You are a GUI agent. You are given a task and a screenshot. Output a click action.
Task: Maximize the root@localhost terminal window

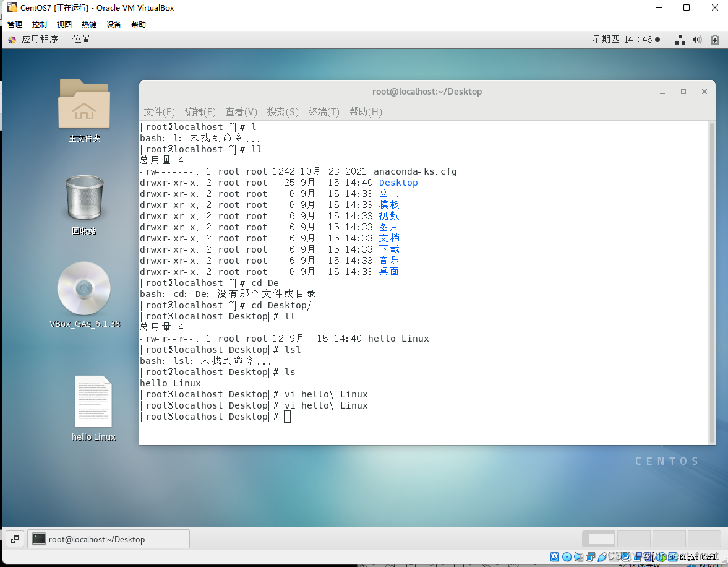click(683, 92)
